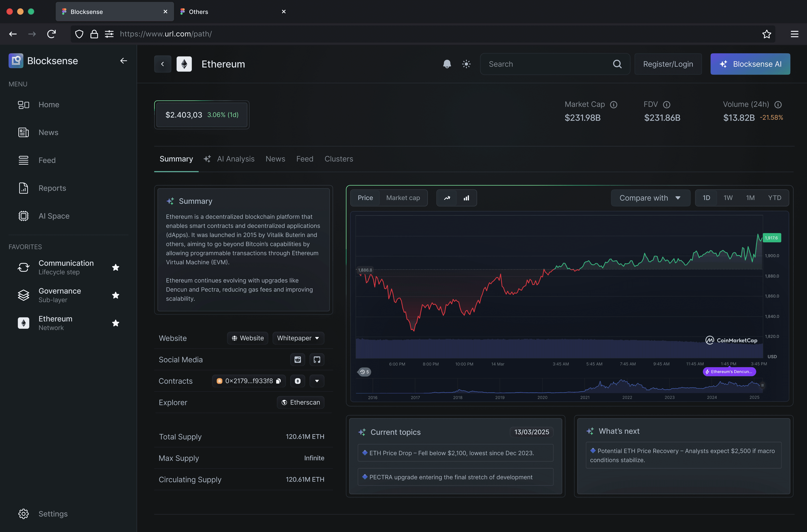
Task: Click the notification bell icon
Action: 447,64
